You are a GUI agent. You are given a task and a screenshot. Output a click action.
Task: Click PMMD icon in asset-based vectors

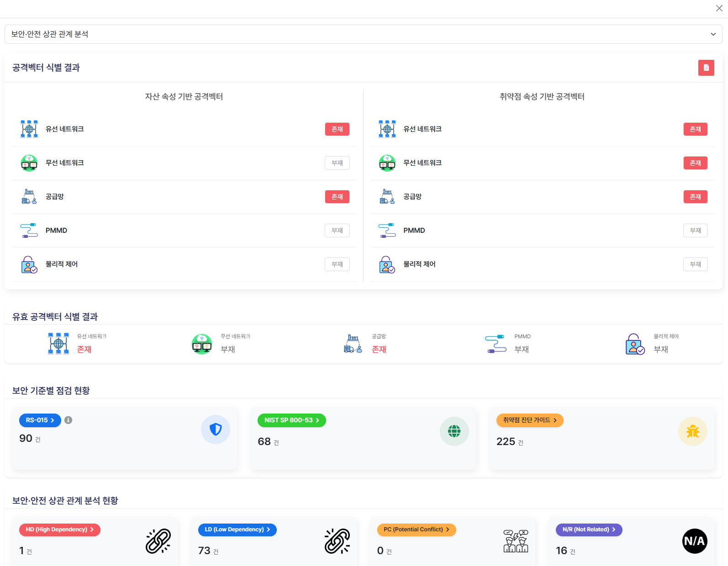[x=29, y=231]
